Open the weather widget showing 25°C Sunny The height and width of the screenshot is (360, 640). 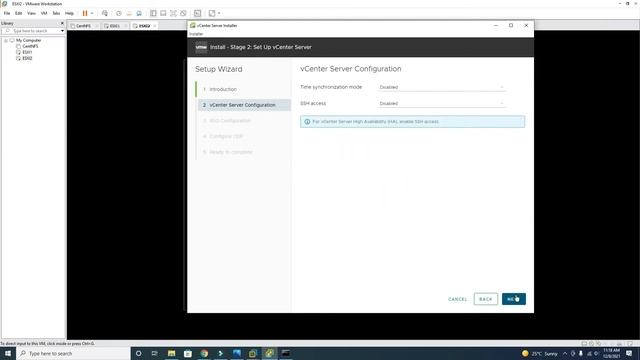coord(540,353)
